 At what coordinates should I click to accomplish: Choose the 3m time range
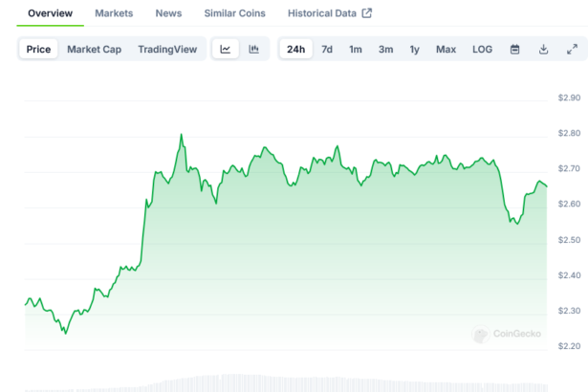tap(385, 50)
